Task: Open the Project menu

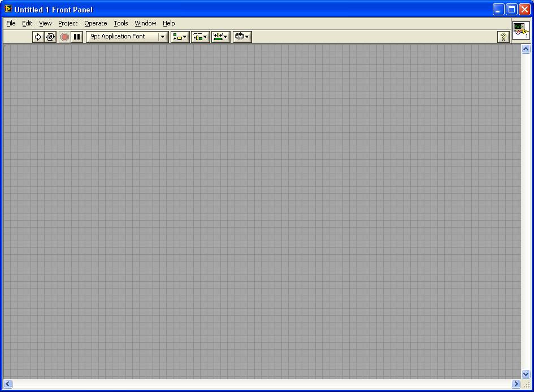Action: 68,23
